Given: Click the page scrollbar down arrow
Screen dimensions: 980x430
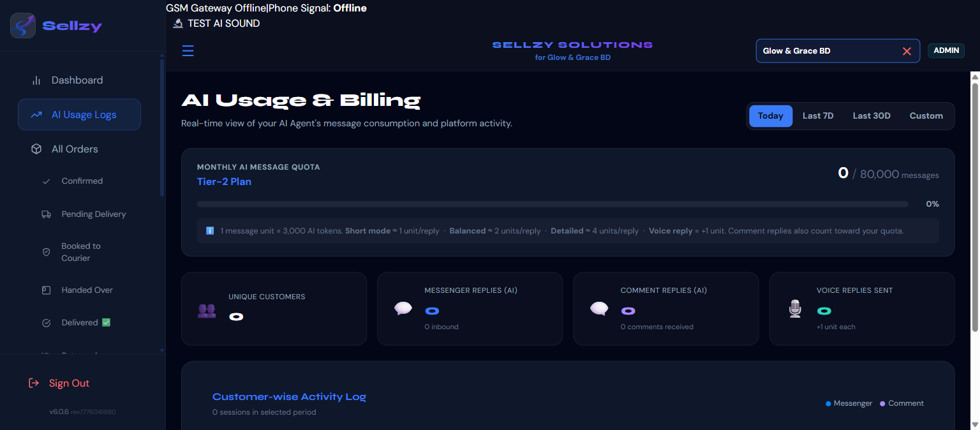Looking at the screenshot, I should (x=975, y=424).
